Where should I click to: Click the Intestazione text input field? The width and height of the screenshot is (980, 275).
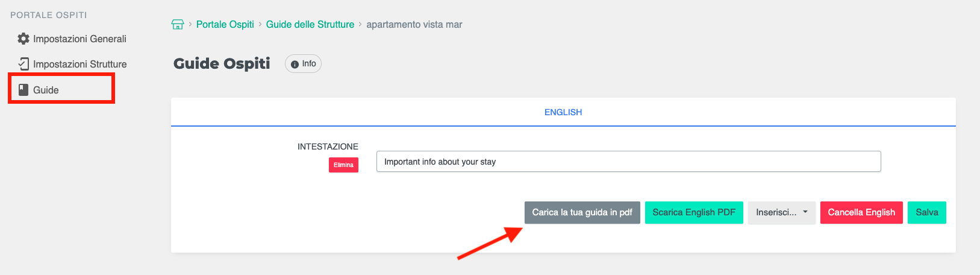(x=628, y=162)
